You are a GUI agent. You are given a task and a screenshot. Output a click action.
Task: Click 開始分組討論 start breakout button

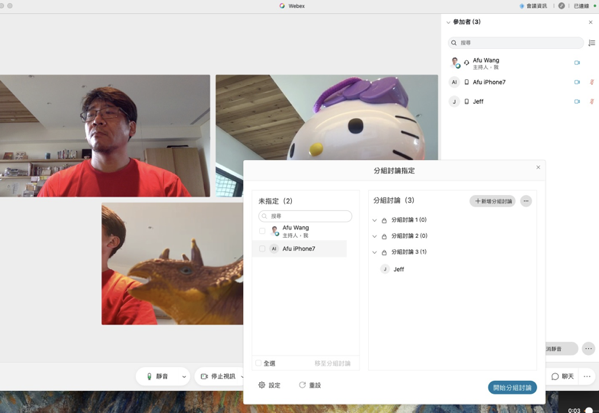pyautogui.click(x=512, y=387)
